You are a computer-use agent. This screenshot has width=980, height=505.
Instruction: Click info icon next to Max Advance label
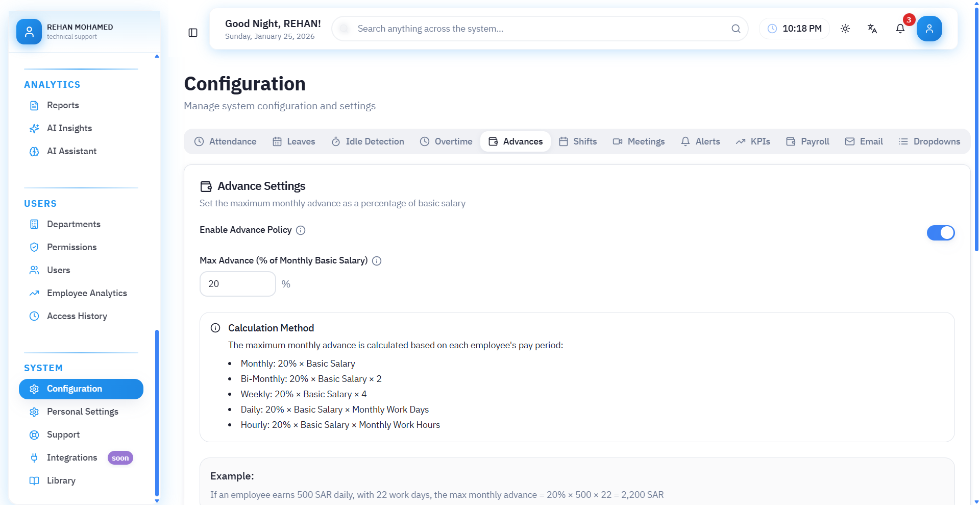(377, 261)
